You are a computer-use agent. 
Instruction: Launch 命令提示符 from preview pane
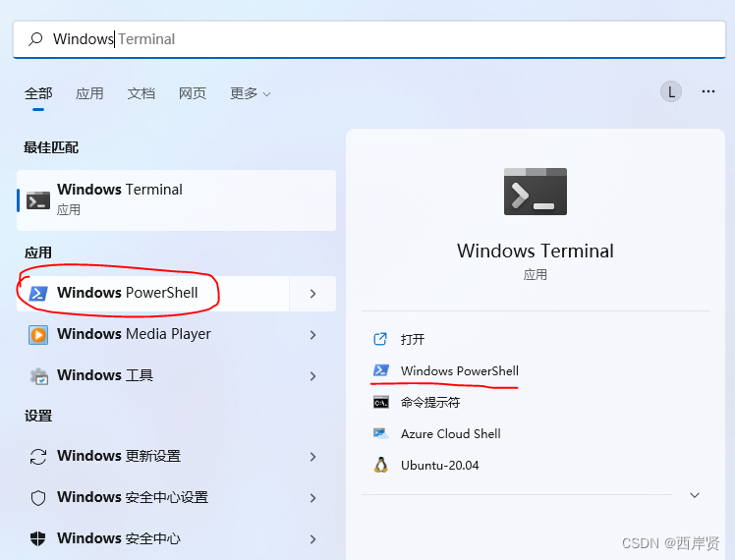tap(430, 403)
